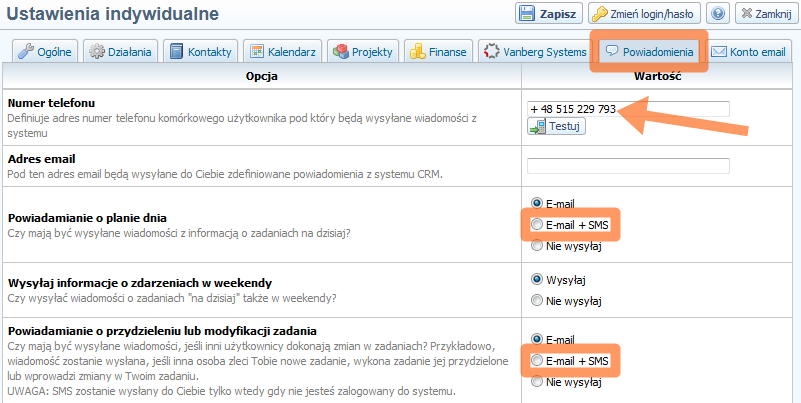Open the Działania tab
Screen dimensions: 801x403
pyautogui.click(x=119, y=52)
